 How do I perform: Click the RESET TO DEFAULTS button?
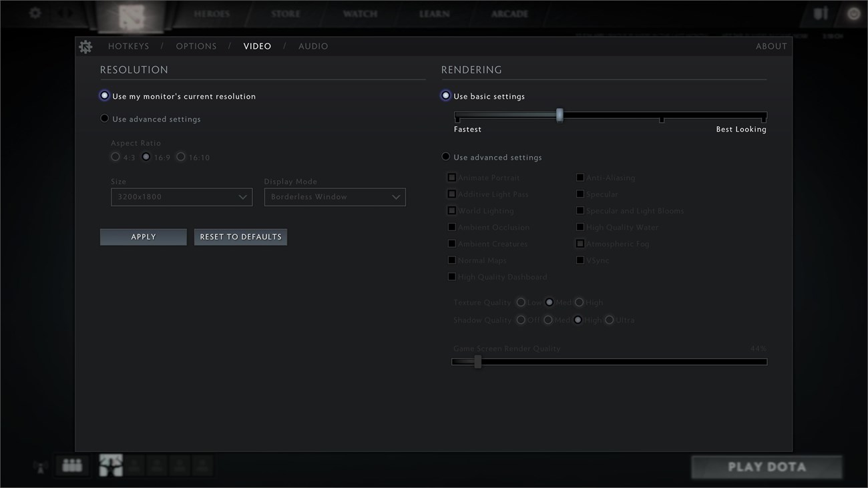pos(240,236)
